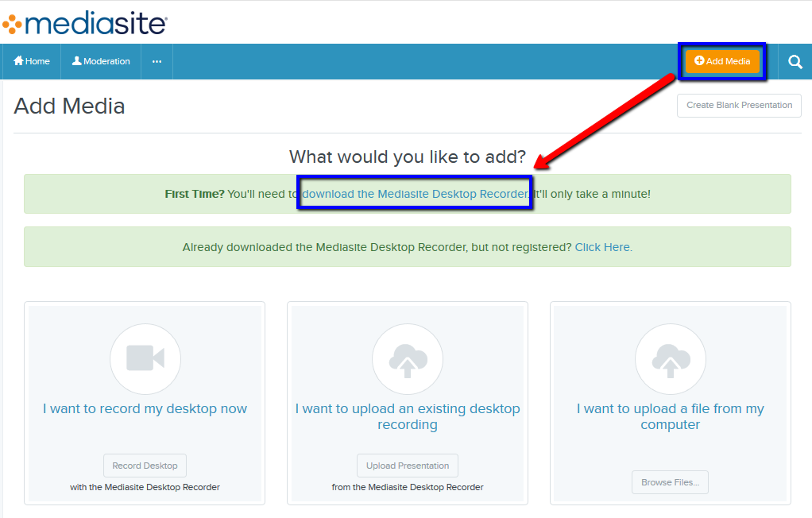Hit the Upload Presentation button
Viewport: 812px width, 518px height.
(x=408, y=466)
